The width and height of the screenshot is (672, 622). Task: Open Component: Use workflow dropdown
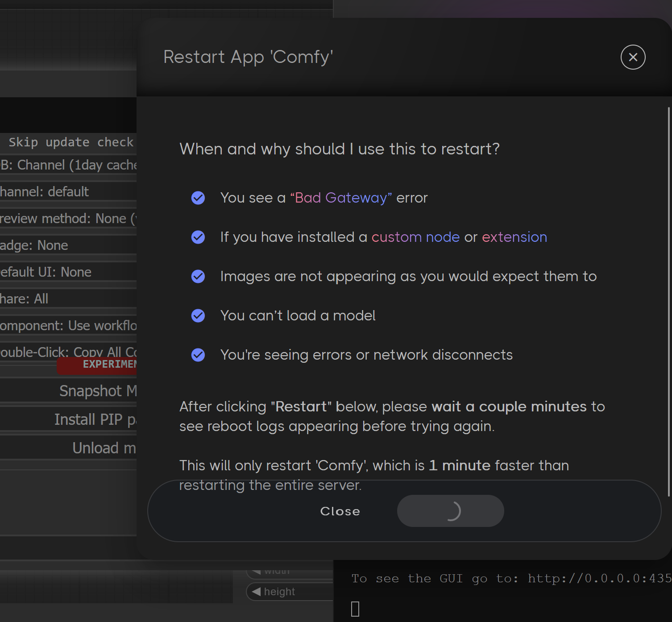point(68,326)
